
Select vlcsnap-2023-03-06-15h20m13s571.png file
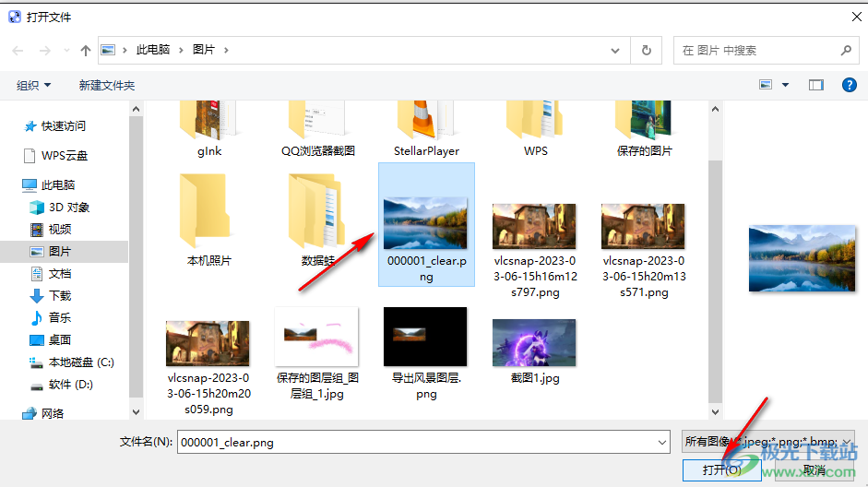(645, 251)
